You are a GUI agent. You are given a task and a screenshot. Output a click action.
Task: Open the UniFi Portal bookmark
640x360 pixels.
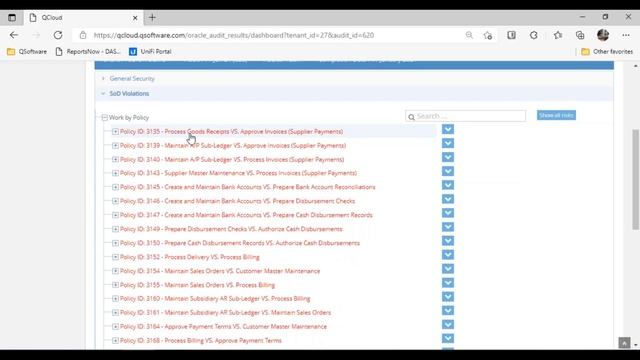[150, 52]
